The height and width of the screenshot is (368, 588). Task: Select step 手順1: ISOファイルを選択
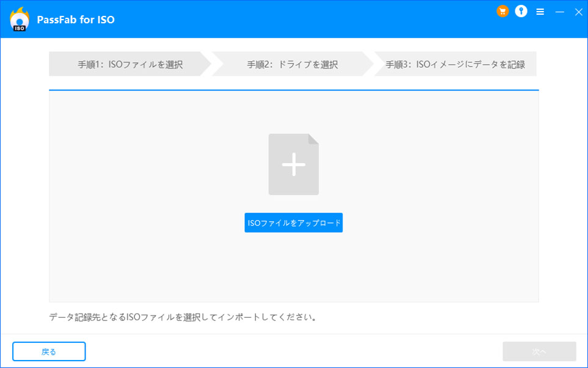pos(130,64)
